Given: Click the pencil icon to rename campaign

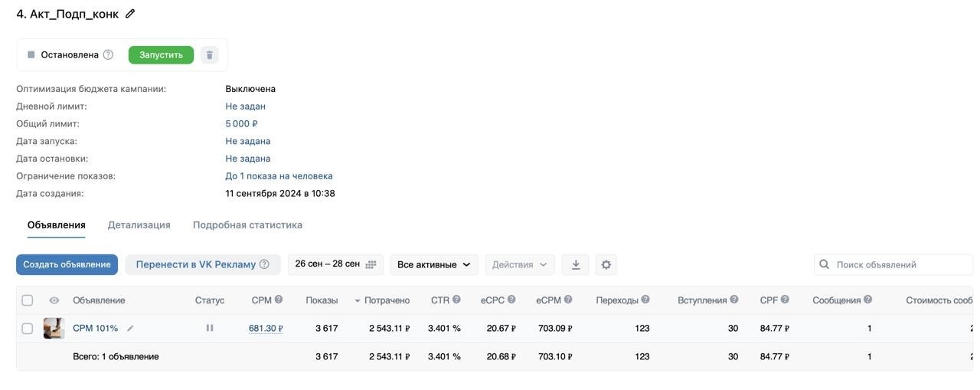Looking at the screenshot, I should point(130,14).
